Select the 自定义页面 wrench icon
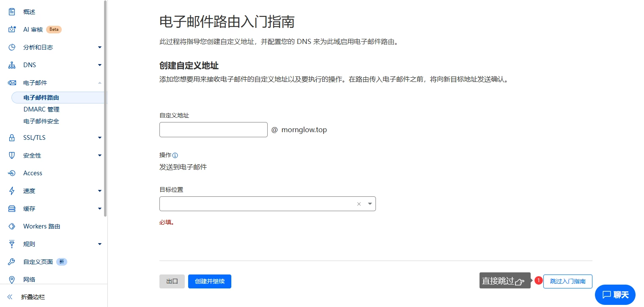Screen dimensions: 644x307 pyautogui.click(x=12, y=261)
